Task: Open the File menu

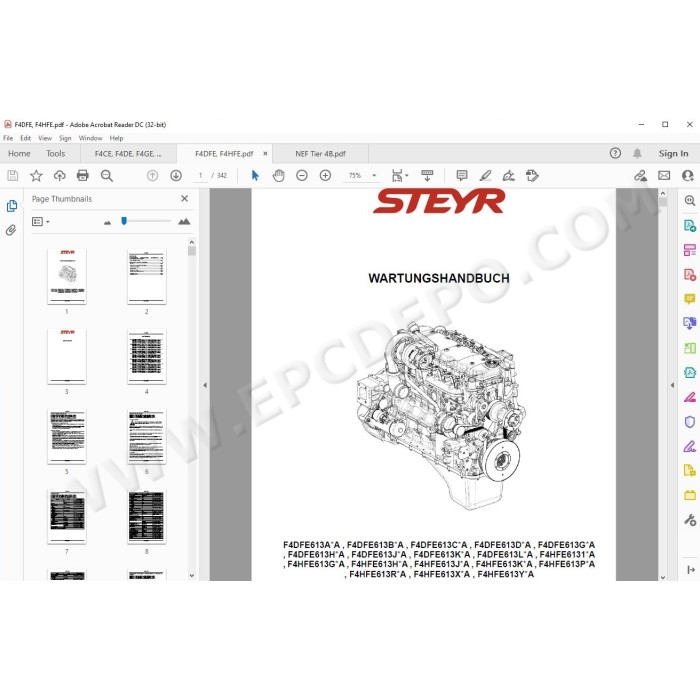Action: point(8,138)
